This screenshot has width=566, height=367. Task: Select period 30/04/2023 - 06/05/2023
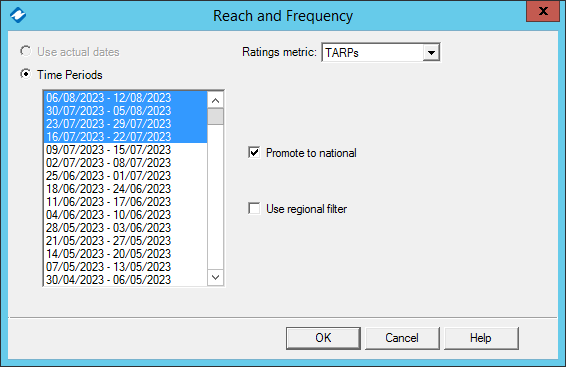126,280
